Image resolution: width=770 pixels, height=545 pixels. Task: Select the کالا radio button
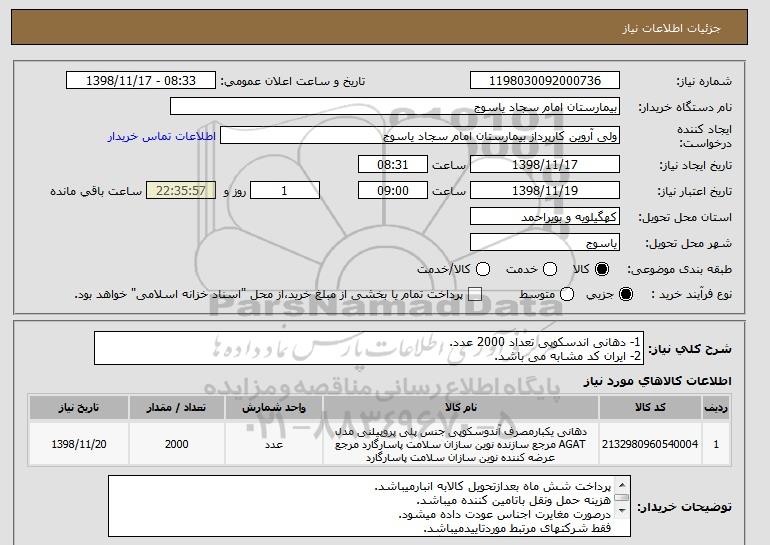tap(602, 269)
